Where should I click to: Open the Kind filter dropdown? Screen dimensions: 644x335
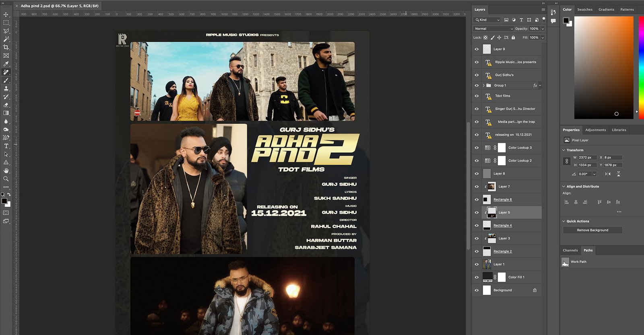[487, 20]
